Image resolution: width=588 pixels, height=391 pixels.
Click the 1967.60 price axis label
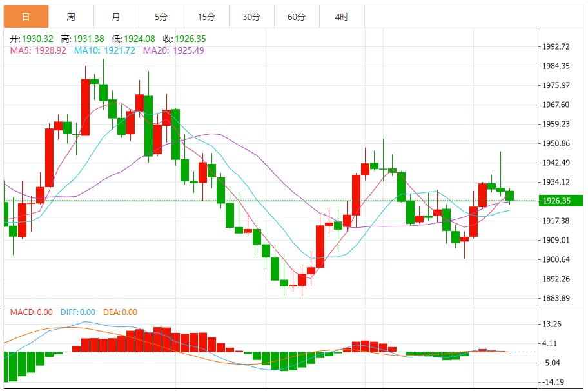(x=556, y=105)
